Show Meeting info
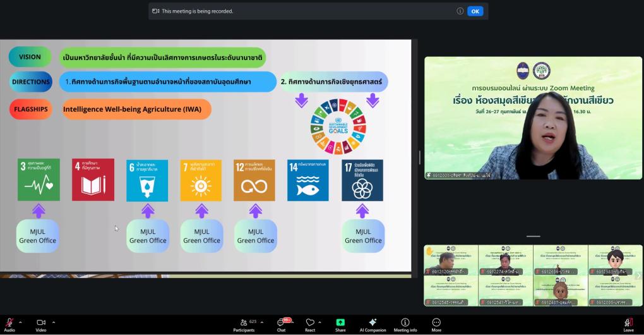This screenshot has height=335, width=644. pos(405,323)
